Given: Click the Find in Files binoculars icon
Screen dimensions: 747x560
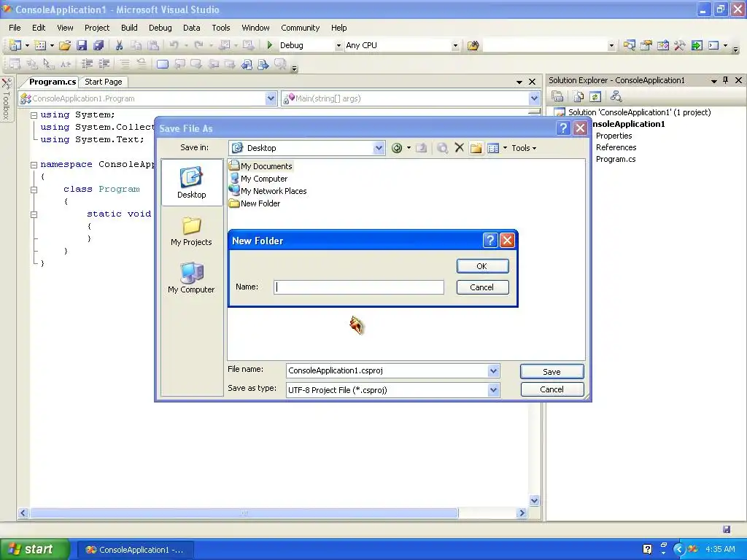Looking at the screenshot, I should pos(473,45).
